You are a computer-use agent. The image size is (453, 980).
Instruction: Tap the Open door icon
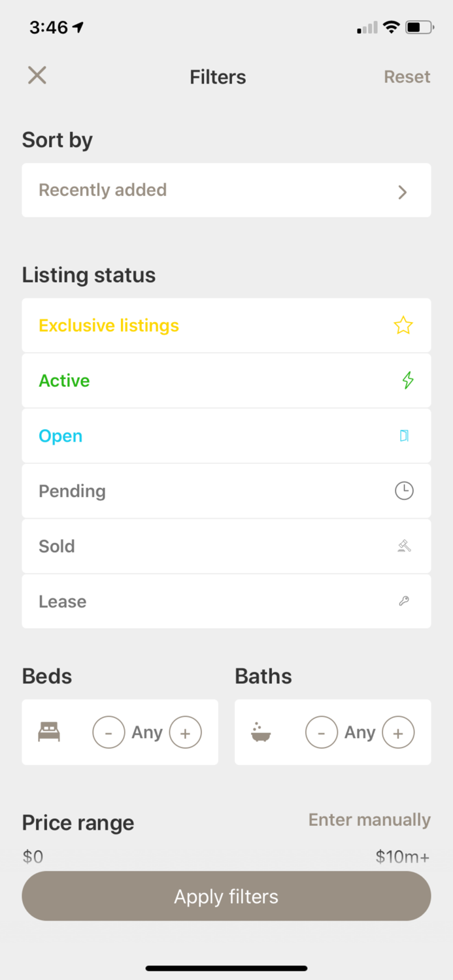[404, 436]
